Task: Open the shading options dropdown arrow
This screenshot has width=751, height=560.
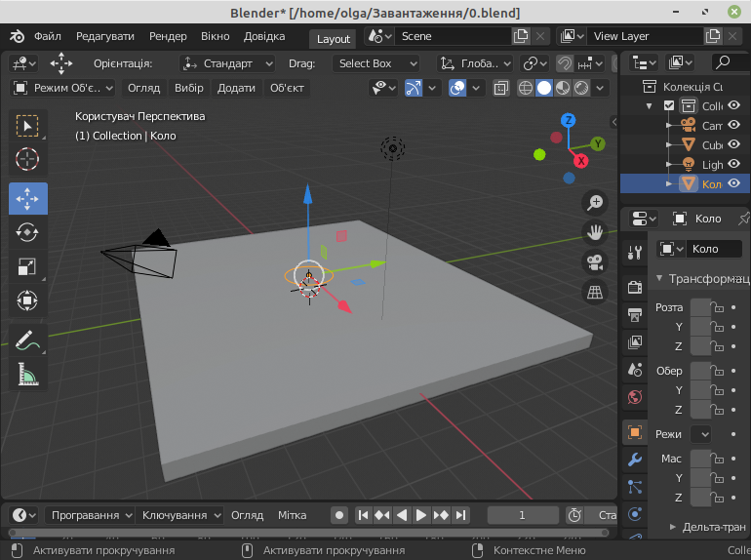Action: [x=600, y=88]
